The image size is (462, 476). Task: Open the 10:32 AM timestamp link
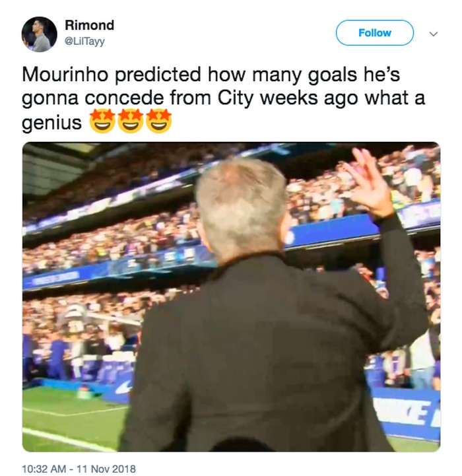point(44,469)
